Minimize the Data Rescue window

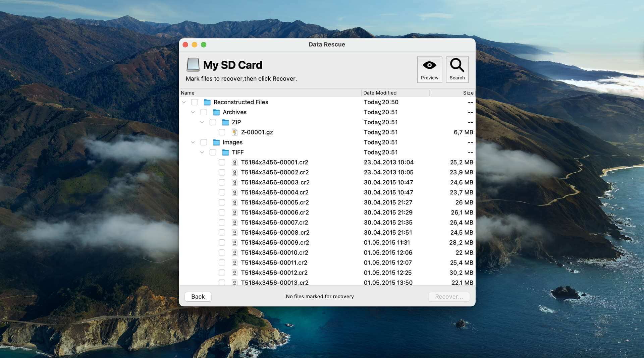(195, 45)
